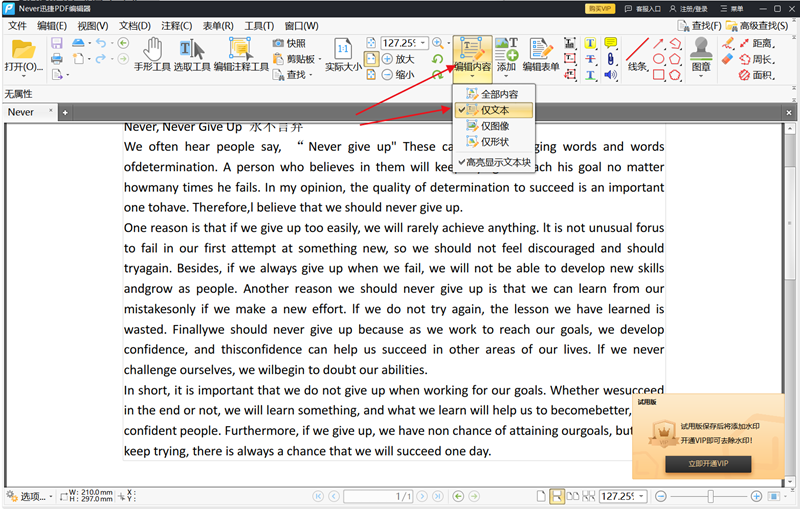Choose 全部内容 (all content) edit mode
Viewport: 800px width, 509px height.
click(x=494, y=94)
